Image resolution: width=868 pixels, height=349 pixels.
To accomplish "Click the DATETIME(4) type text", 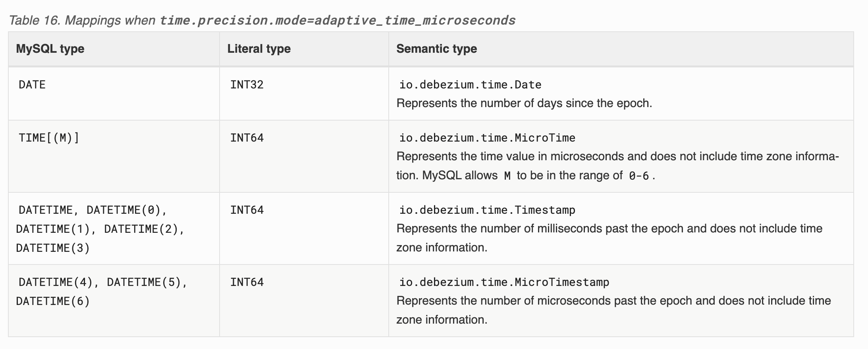I will point(56,282).
